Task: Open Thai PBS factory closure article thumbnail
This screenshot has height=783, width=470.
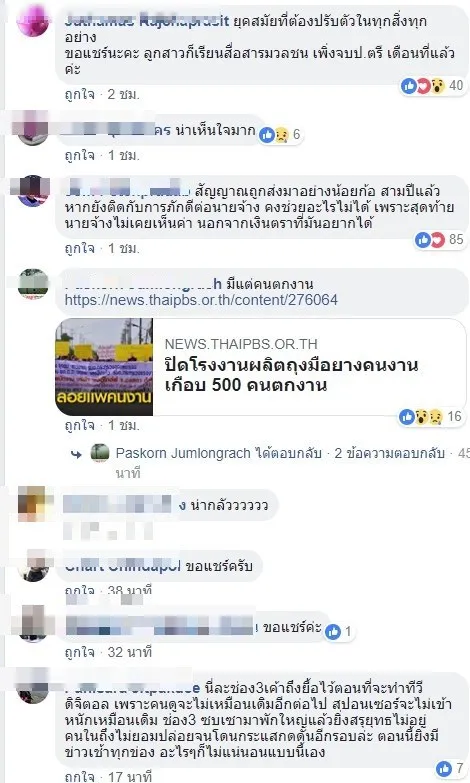Action: pyautogui.click(x=104, y=367)
